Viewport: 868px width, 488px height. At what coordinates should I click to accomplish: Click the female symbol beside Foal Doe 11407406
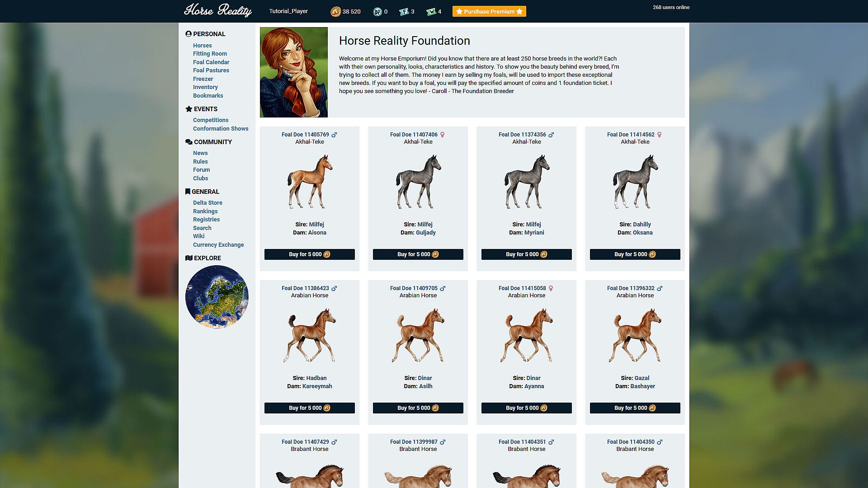[442, 135]
